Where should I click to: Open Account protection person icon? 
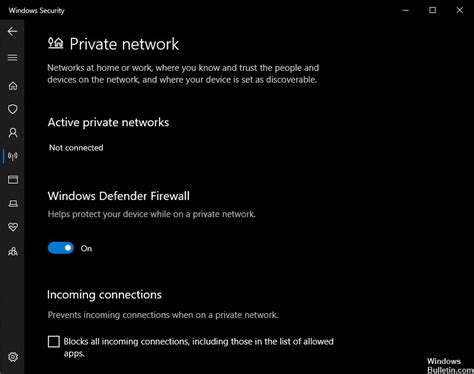coord(13,133)
